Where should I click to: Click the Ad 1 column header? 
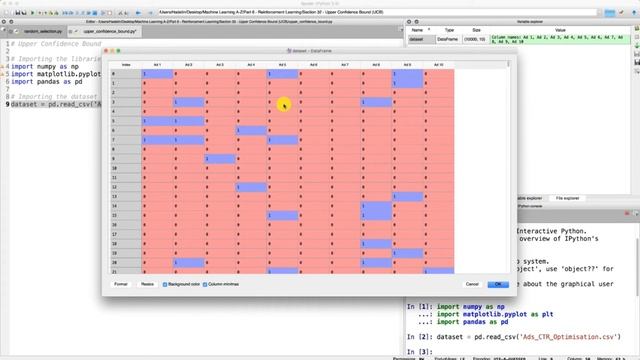pyautogui.click(x=157, y=65)
